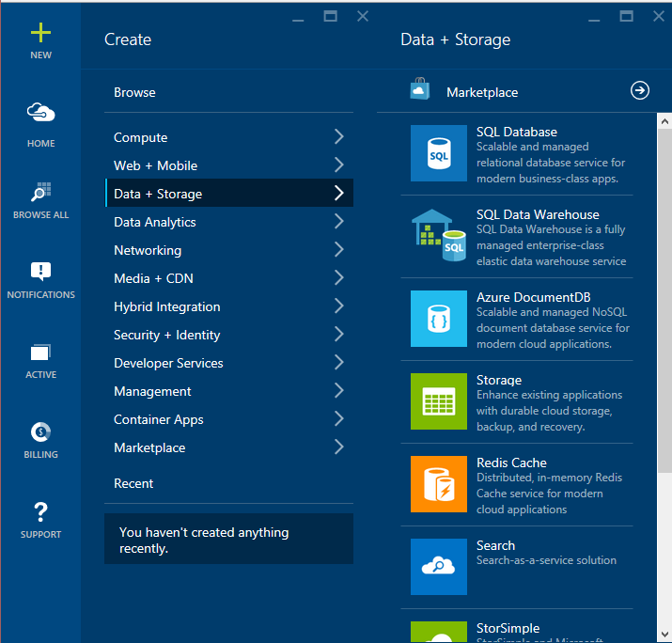Click "You haven't created anything recently" box
The height and width of the screenshot is (643, 672).
pos(229,539)
